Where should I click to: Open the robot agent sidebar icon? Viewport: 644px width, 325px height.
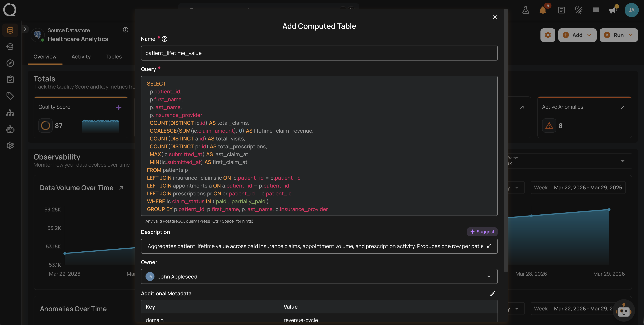tap(10, 129)
